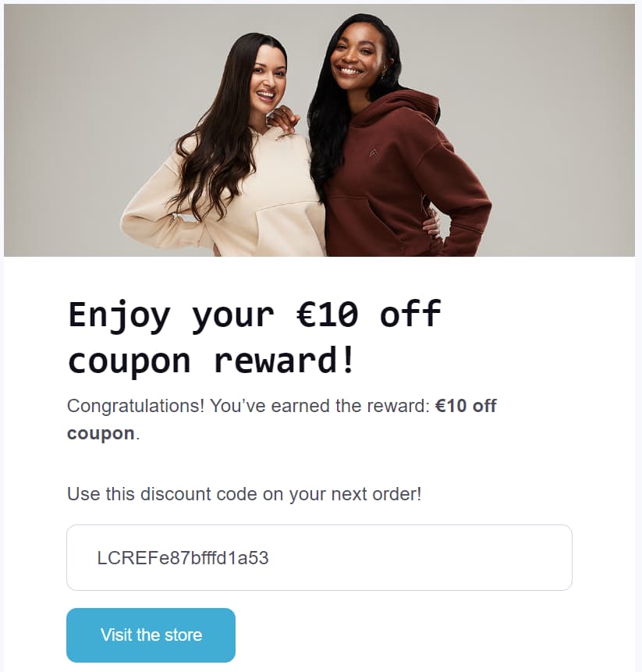The width and height of the screenshot is (642, 672).
Task: Click the headline about the €10 coupon
Action: click(254, 336)
